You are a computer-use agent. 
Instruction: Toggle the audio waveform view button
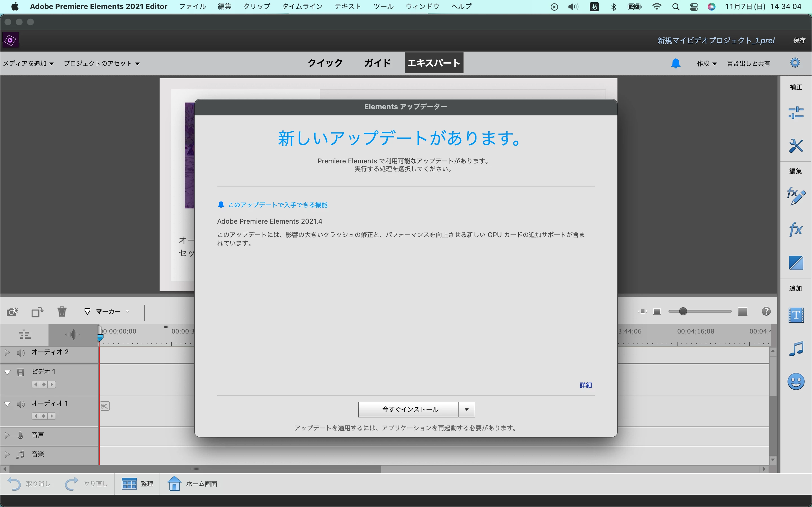pyautogui.click(x=72, y=335)
